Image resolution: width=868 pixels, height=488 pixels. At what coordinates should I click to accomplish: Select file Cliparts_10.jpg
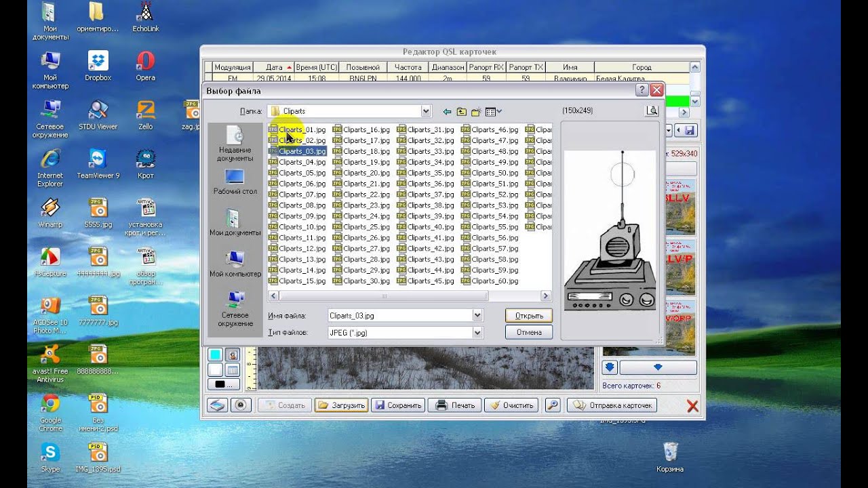297,227
